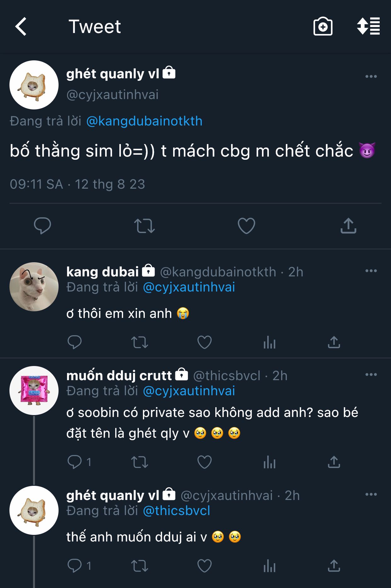Open more options for kang dubai reply
Image resolution: width=391 pixels, height=588 pixels.
(371, 271)
